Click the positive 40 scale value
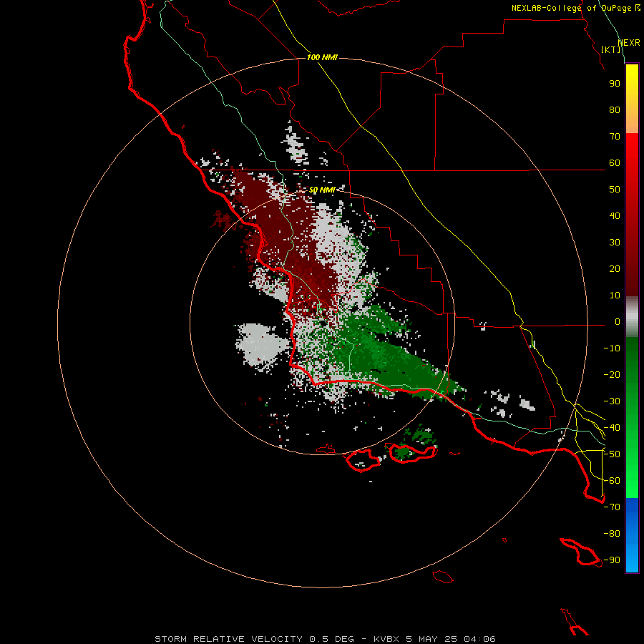This screenshot has width=644, height=644. pyautogui.click(x=615, y=216)
